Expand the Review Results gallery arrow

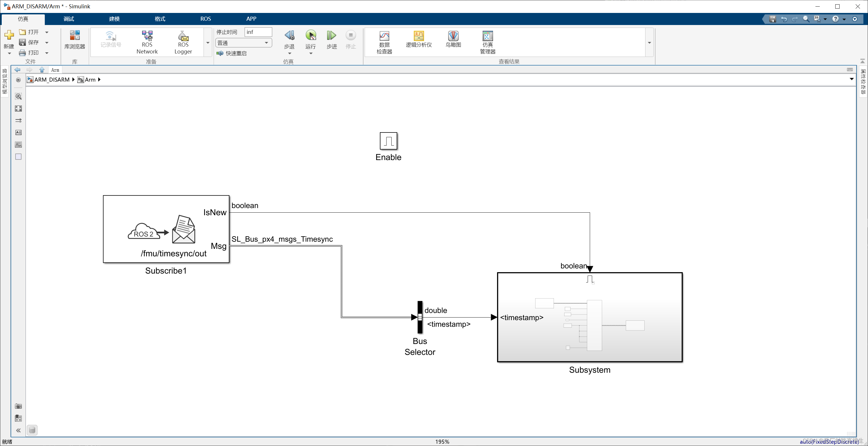649,43
